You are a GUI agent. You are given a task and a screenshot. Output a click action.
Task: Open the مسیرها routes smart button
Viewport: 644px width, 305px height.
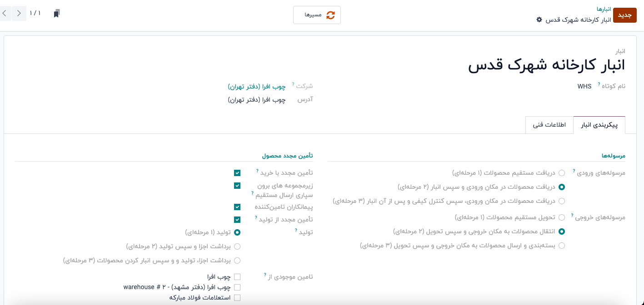tap(317, 15)
